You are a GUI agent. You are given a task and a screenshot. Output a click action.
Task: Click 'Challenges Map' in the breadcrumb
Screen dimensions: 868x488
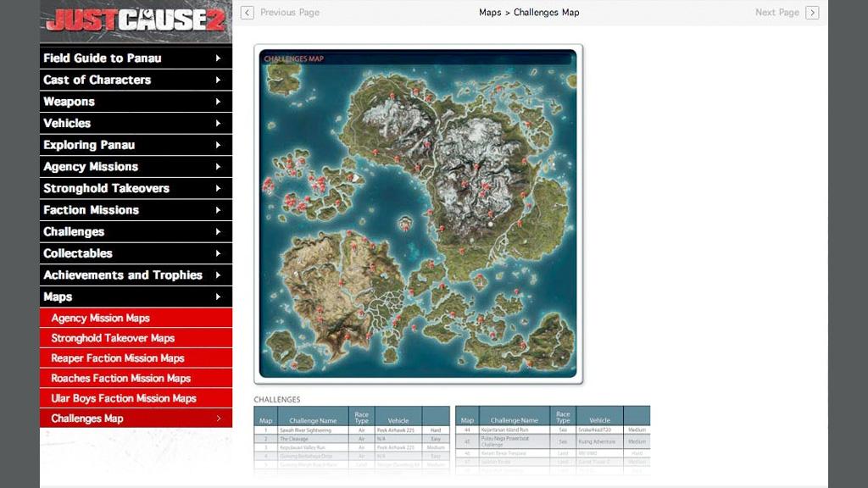pyautogui.click(x=547, y=12)
